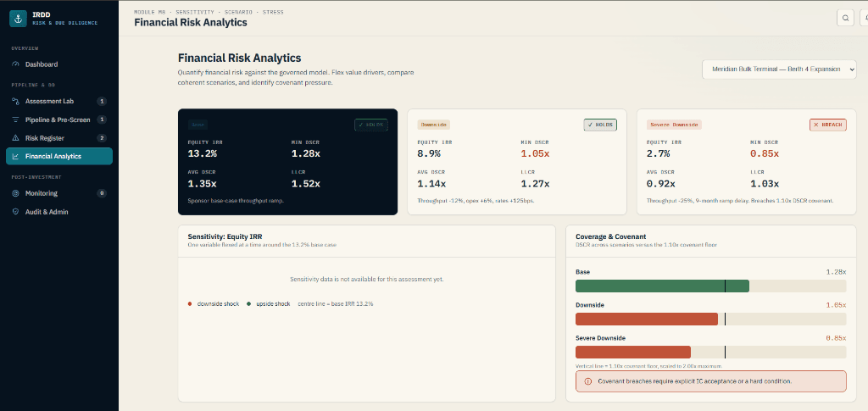
Task: Click the Monitoring target icon
Action: tap(15, 193)
